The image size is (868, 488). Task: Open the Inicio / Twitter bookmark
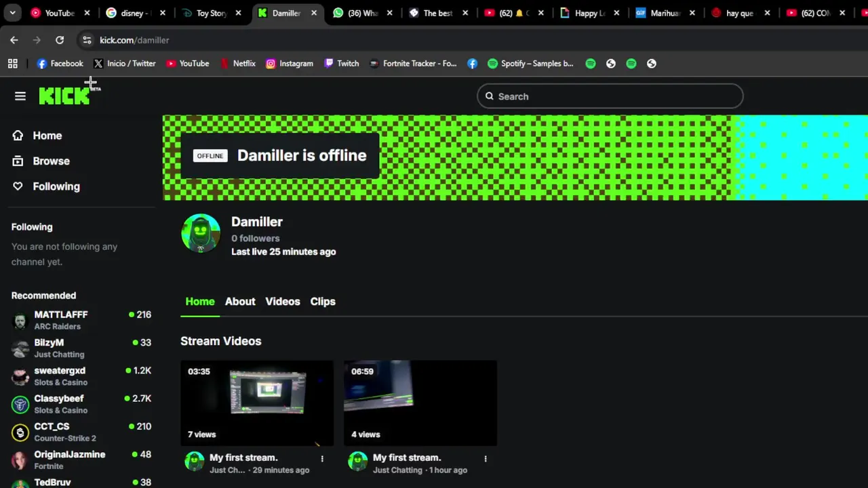(125, 64)
